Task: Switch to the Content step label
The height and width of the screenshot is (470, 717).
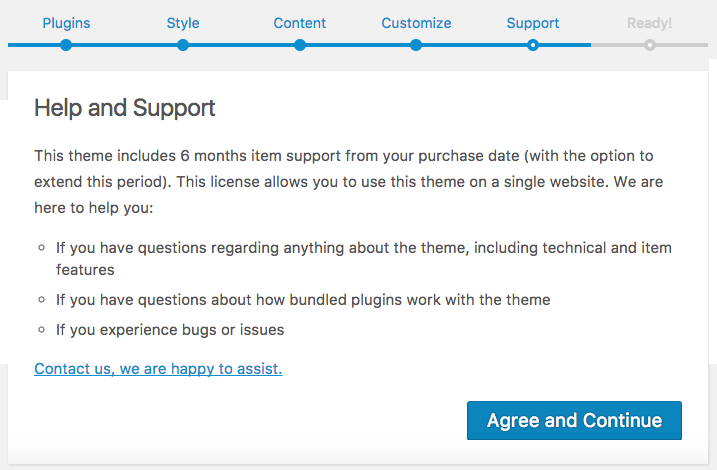Action: click(300, 23)
